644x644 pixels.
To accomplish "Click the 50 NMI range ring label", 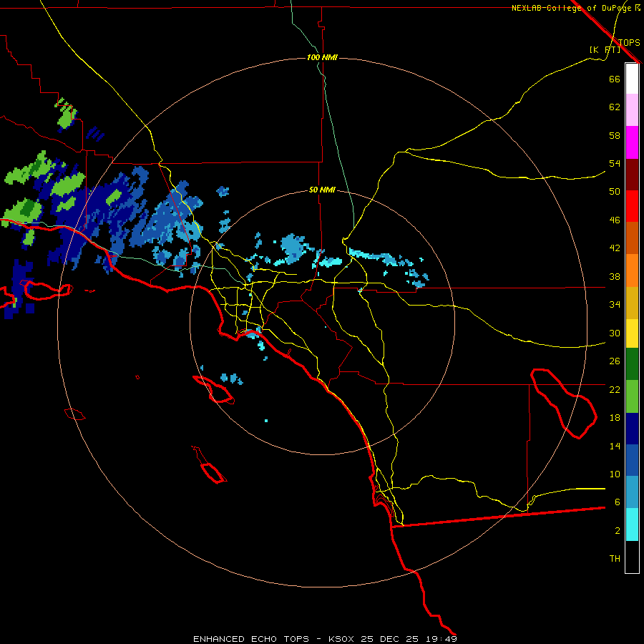I will pos(322,190).
